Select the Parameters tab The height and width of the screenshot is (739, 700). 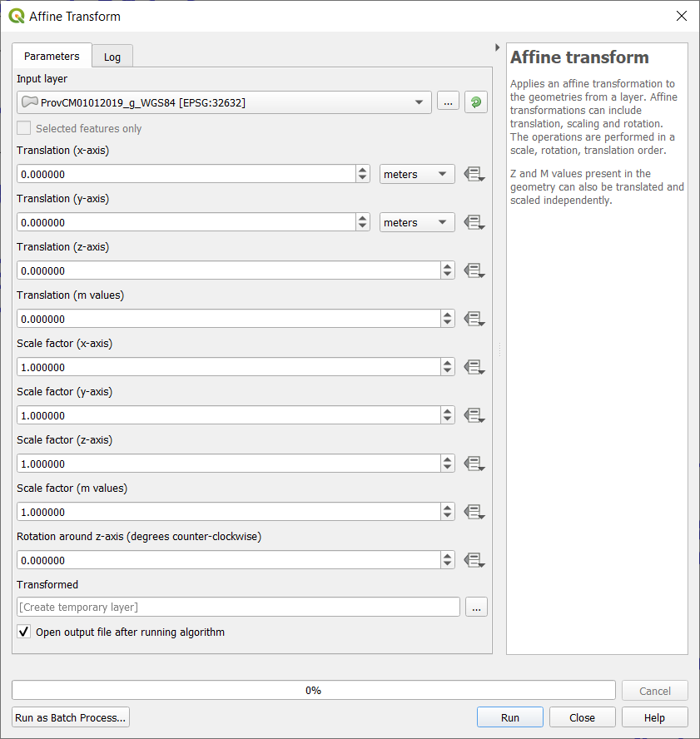point(52,56)
